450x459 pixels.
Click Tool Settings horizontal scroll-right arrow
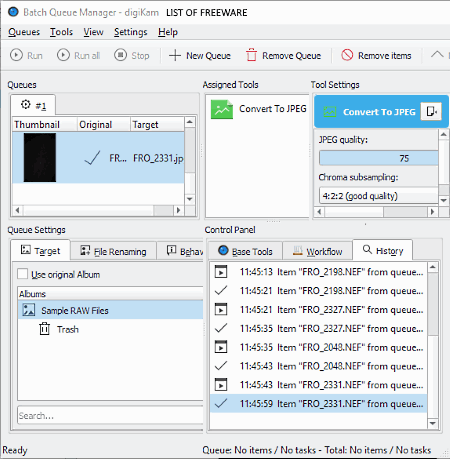pos(432,212)
